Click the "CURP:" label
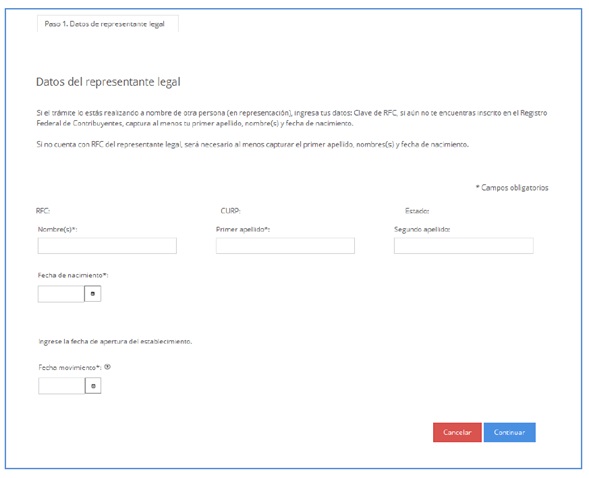 (x=230, y=211)
